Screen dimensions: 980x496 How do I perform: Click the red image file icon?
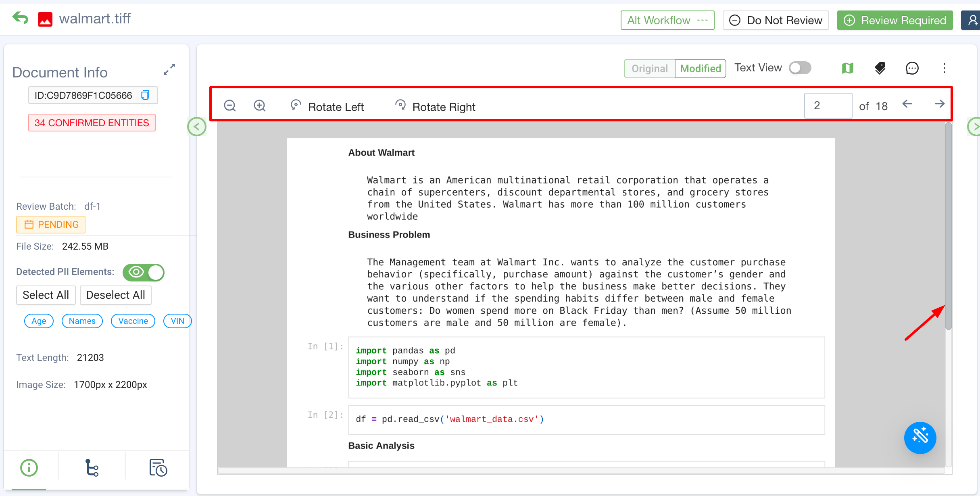click(x=45, y=19)
